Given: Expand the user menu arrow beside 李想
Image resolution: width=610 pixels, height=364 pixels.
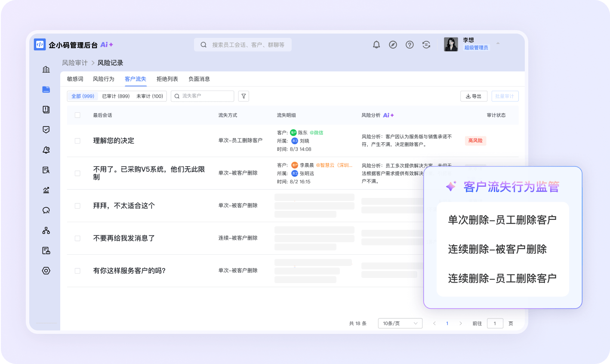Looking at the screenshot, I should click(x=498, y=43).
